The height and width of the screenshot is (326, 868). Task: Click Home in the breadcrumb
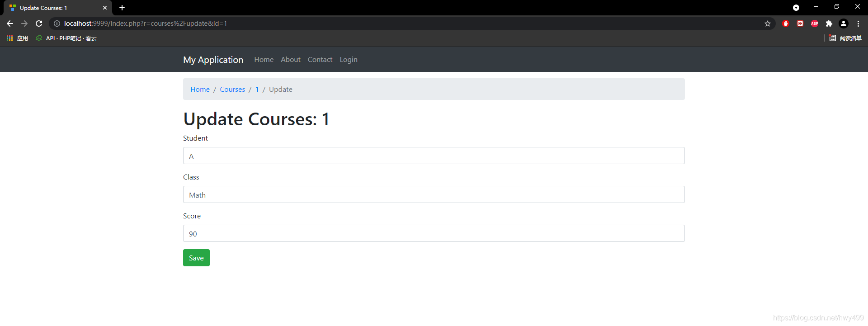tap(200, 90)
